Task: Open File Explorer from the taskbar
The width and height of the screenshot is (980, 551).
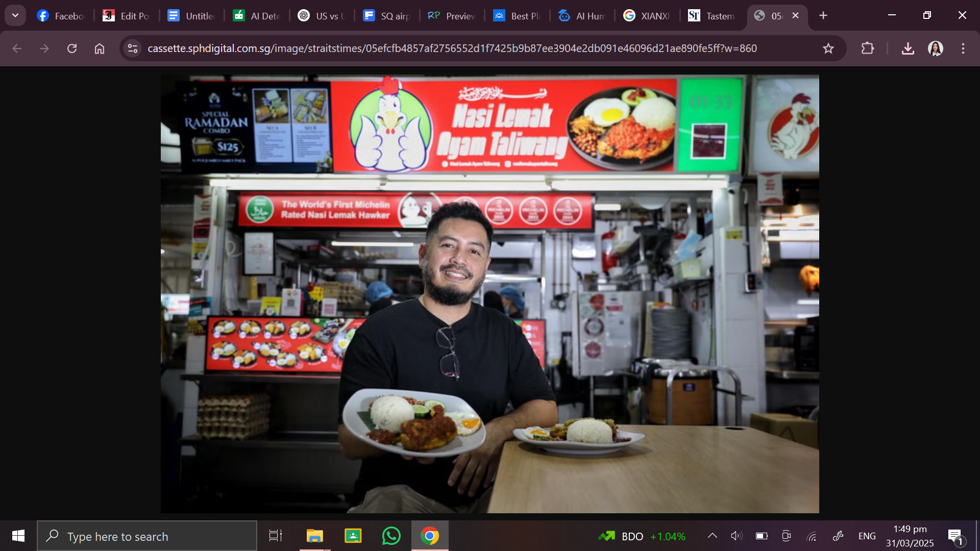Action: click(x=315, y=536)
